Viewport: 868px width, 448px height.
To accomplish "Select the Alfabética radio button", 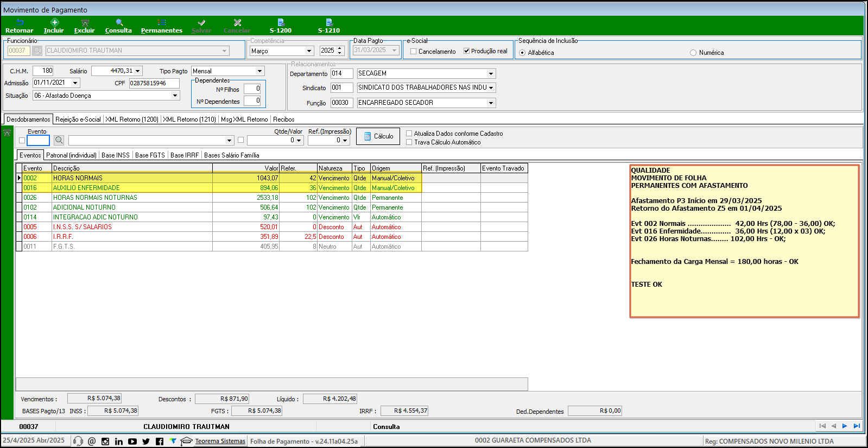I will (522, 53).
